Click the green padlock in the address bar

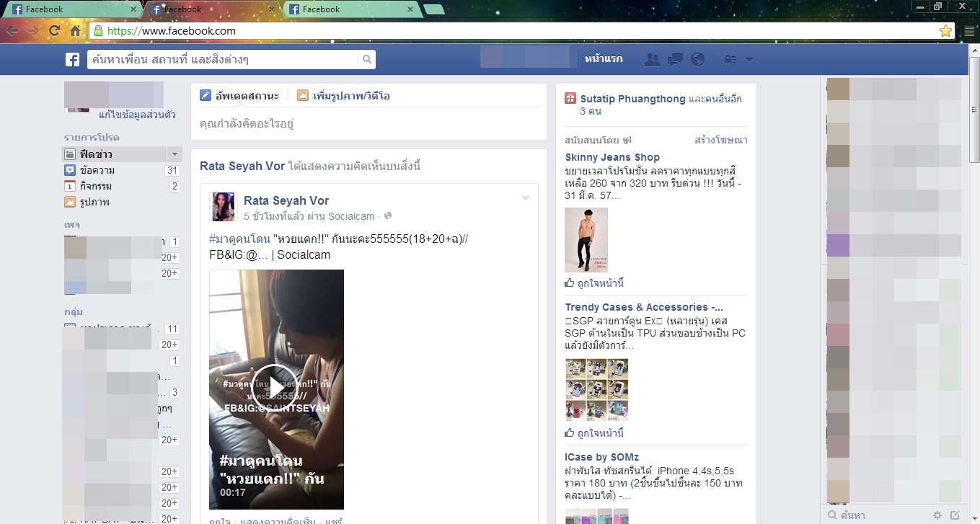(x=98, y=31)
